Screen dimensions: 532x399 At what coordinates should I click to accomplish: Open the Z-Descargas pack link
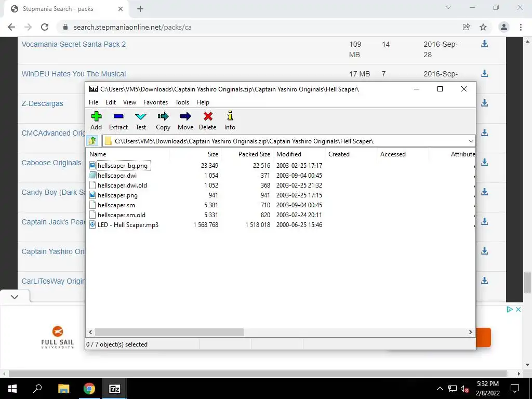43,103
